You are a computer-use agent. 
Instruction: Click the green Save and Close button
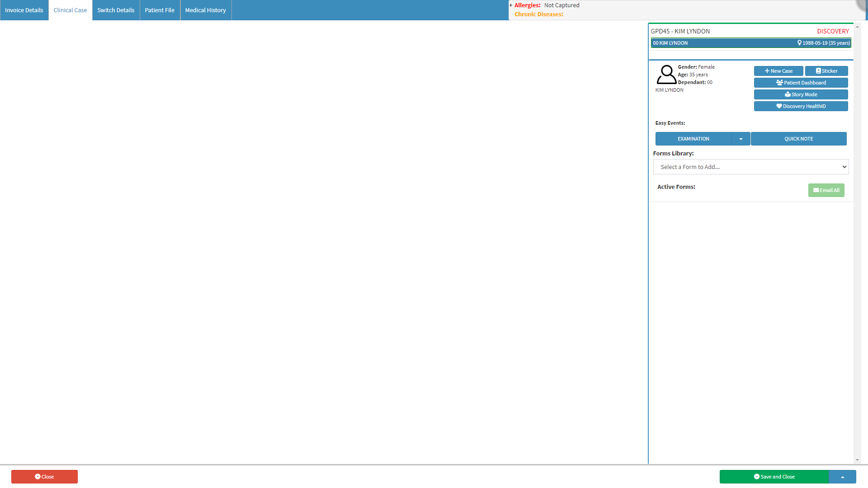[x=774, y=477]
